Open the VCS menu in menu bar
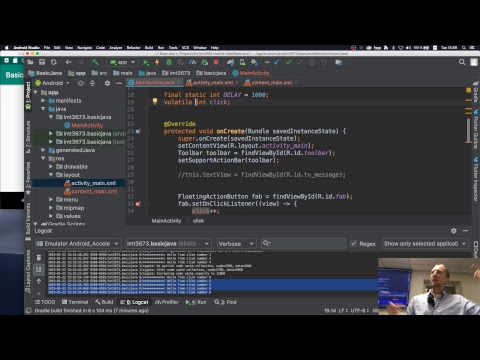480x360 pixels. 185,48
